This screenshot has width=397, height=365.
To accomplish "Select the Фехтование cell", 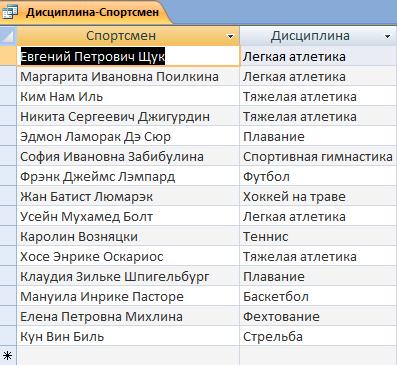I will (x=318, y=316).
